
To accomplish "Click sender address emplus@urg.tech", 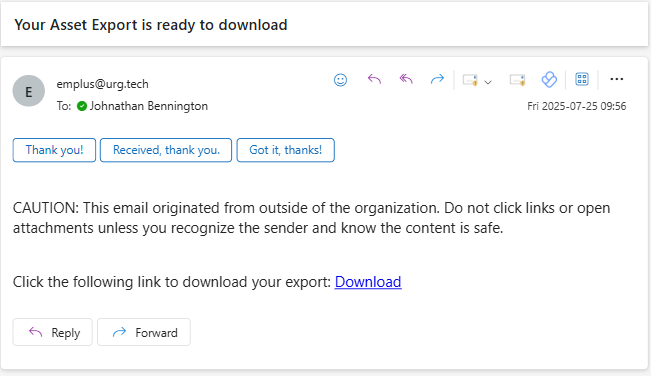I will pos(103,84).
